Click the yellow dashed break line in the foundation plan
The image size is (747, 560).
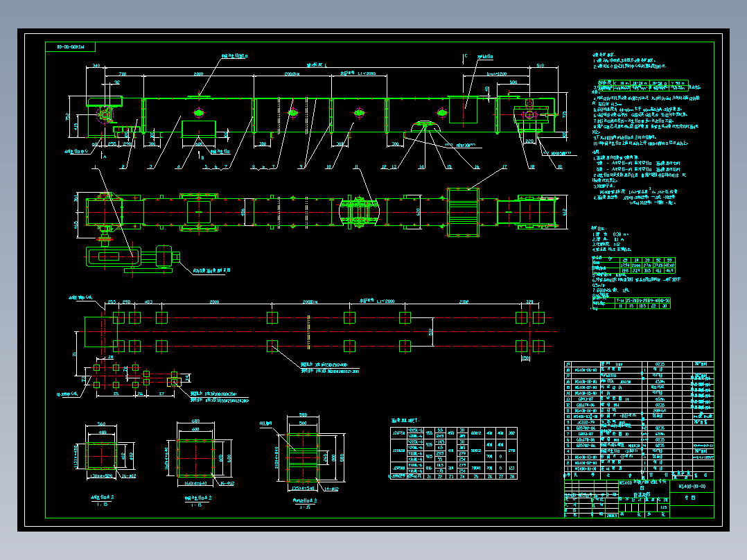point(309,332)
